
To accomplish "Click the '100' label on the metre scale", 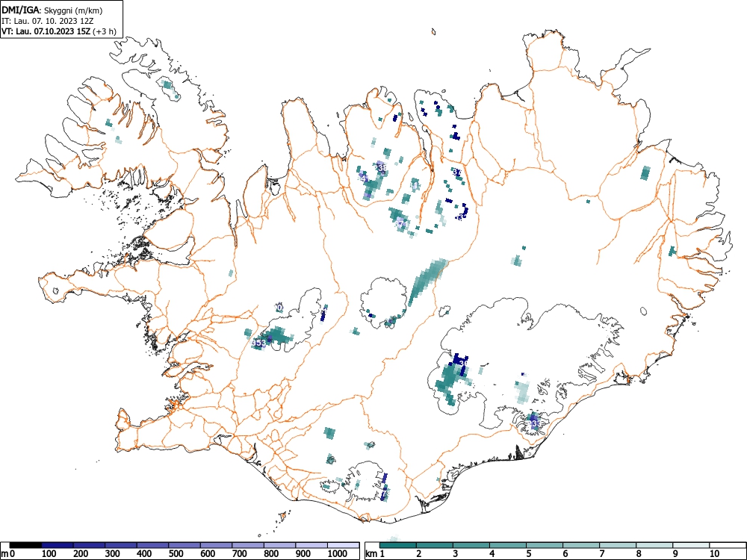I will (x=49, y=554).
